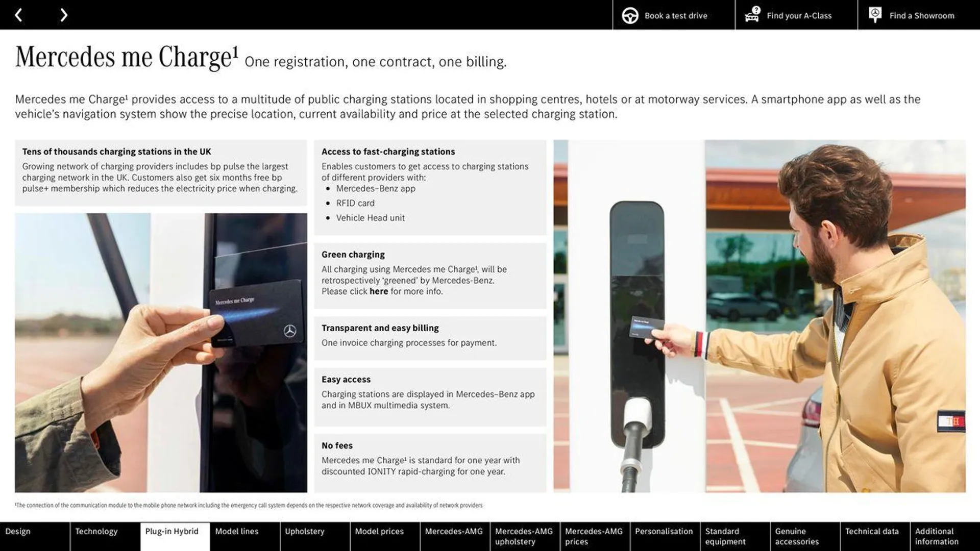
Task: Expand Personalisation options dropdown
Action: tap(664, 536)
